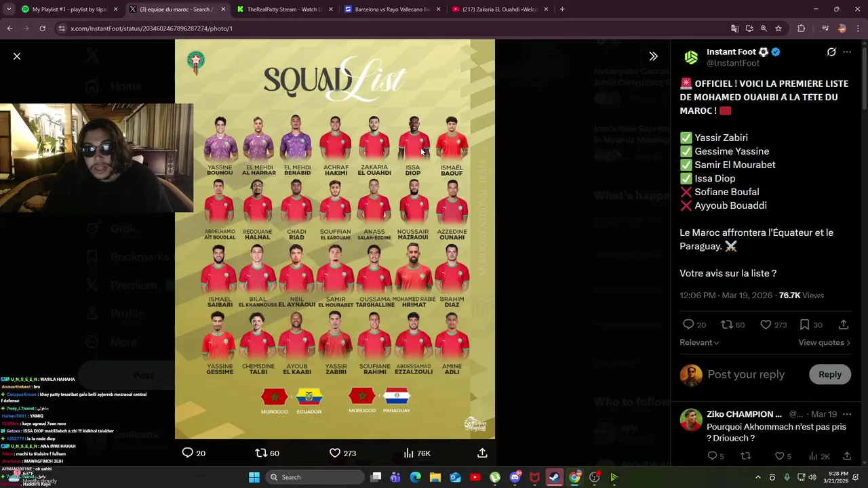The height and width of the screenshot is (488, 868).
Task: Like Ziko CHAMPION's comment
Action: coord(779,456)
